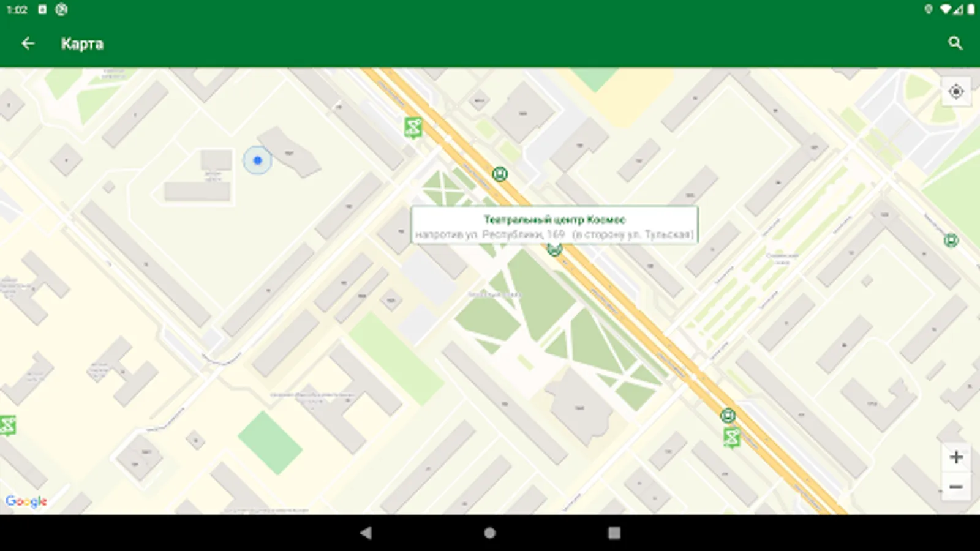Center map on my location button
980x551 pixels.
click(x=956, y=92)
